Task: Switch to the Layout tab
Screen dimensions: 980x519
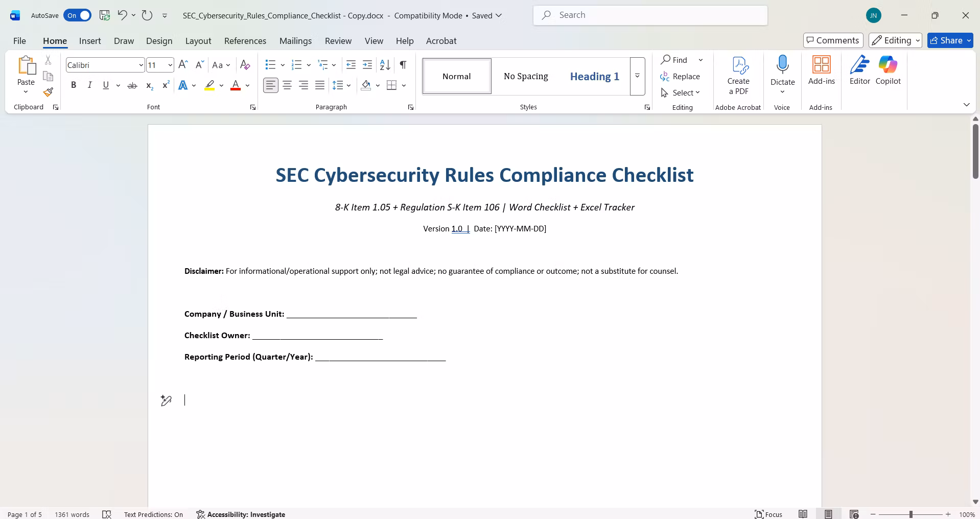Action: [x=198, y=41]
